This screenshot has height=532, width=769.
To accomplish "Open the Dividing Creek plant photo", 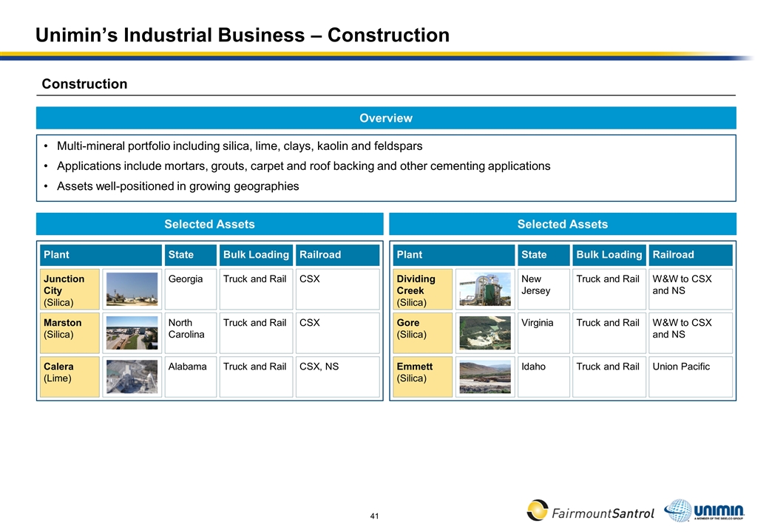I will (x=484, y=289).
